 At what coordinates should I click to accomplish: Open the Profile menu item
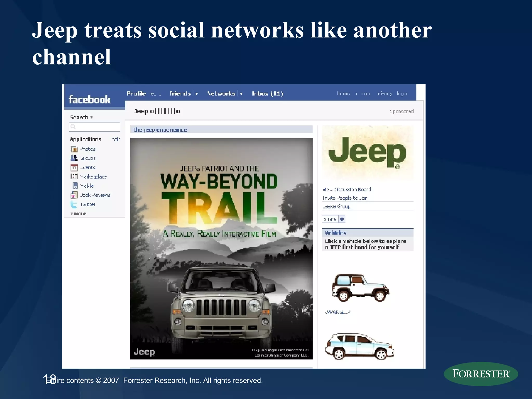click(x=136, y=94)
